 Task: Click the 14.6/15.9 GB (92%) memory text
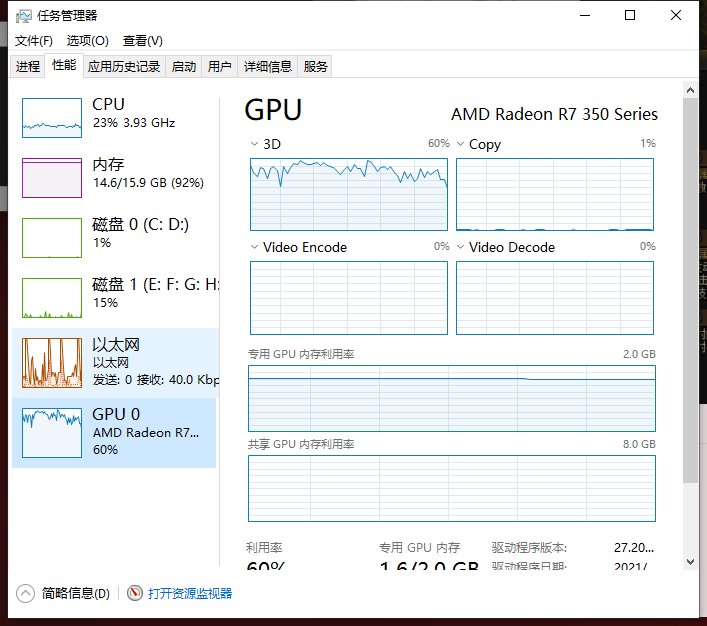148,183
